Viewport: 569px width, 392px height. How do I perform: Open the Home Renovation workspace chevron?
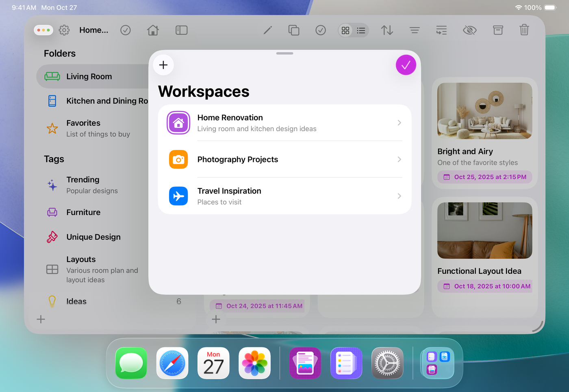(399, 123)
